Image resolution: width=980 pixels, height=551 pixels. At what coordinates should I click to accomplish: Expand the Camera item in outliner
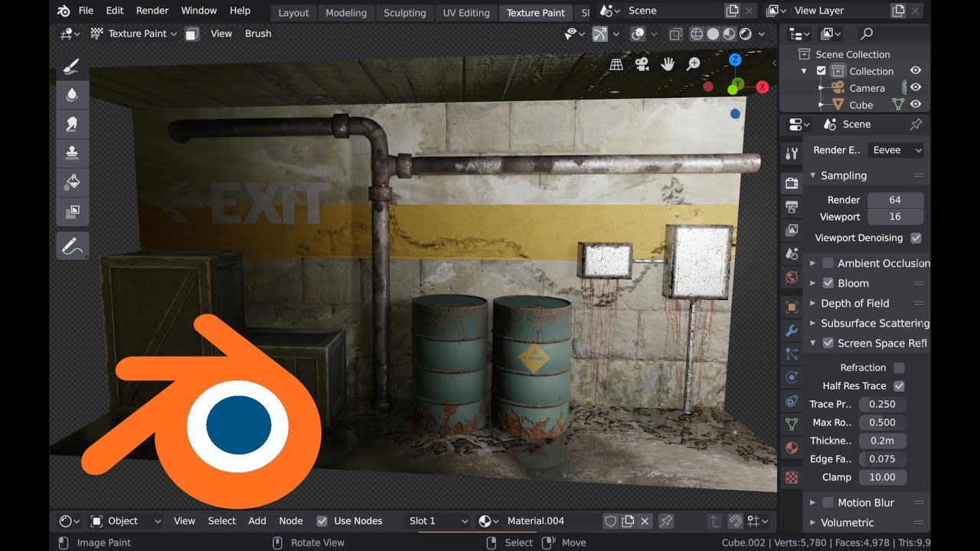(822, 88)
